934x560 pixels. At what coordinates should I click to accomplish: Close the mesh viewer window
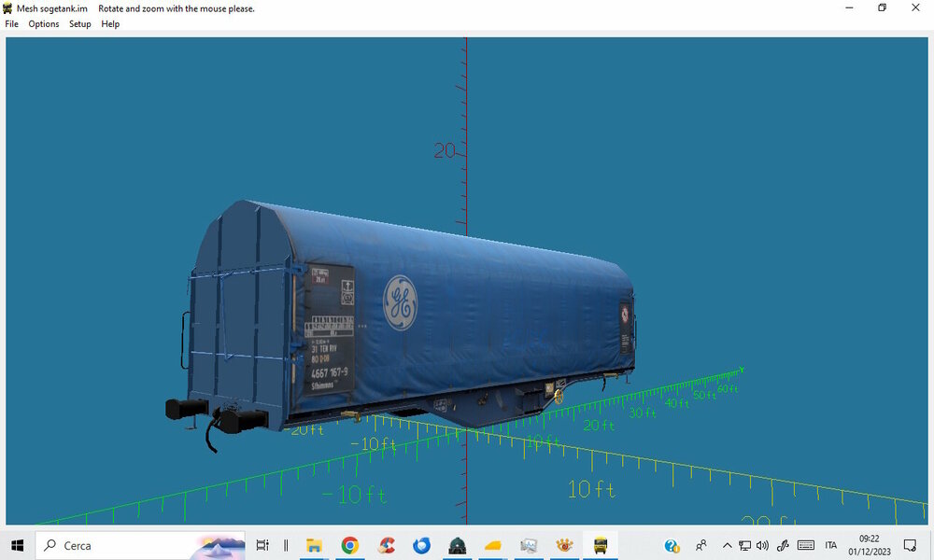pyautogui.click(x=916, y=7)
